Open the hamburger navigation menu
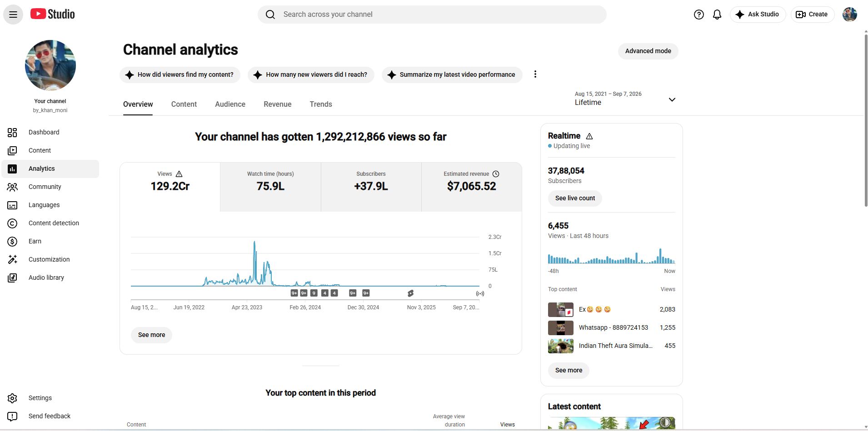The height and width of the screenshot is (431, 868). tap(13, 15)
